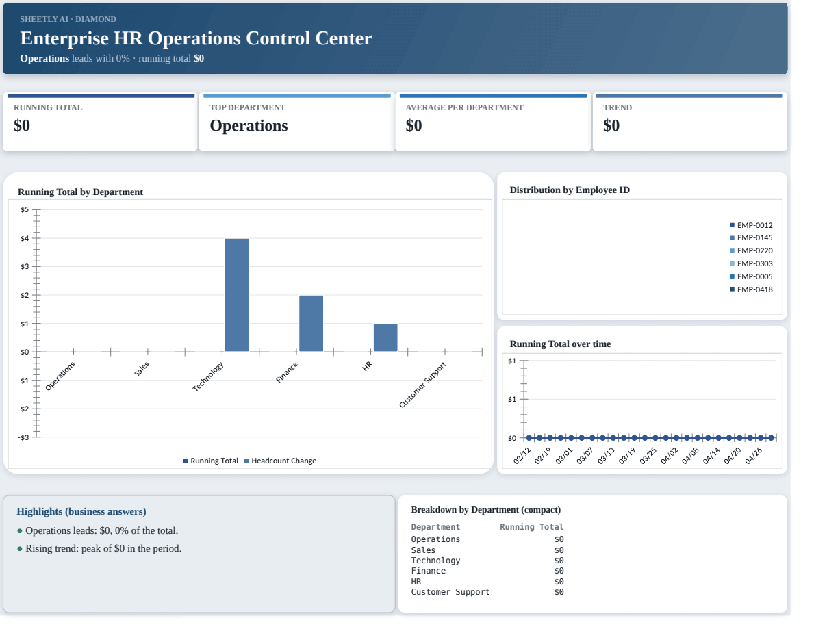Viewport: 840px width, 631px height.
Task: Click the Operations x-axis label
Action: 60,376
